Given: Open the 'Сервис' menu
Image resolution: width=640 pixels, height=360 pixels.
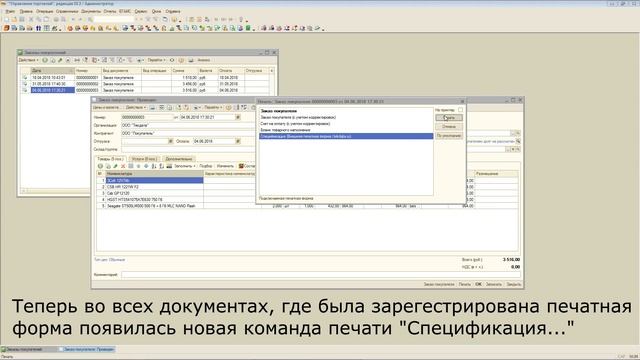Looking at the screenshot, I should coord(141,11).
